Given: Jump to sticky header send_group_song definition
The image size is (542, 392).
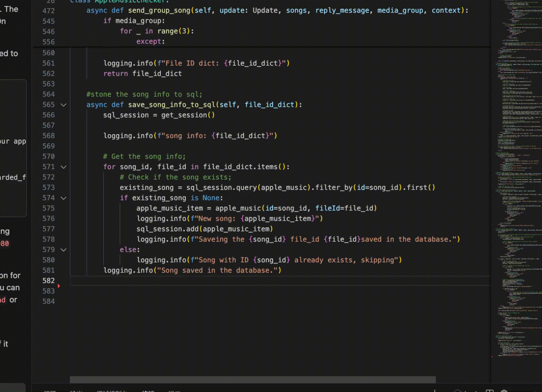Looking at the screenshot, I should point(159,11).
